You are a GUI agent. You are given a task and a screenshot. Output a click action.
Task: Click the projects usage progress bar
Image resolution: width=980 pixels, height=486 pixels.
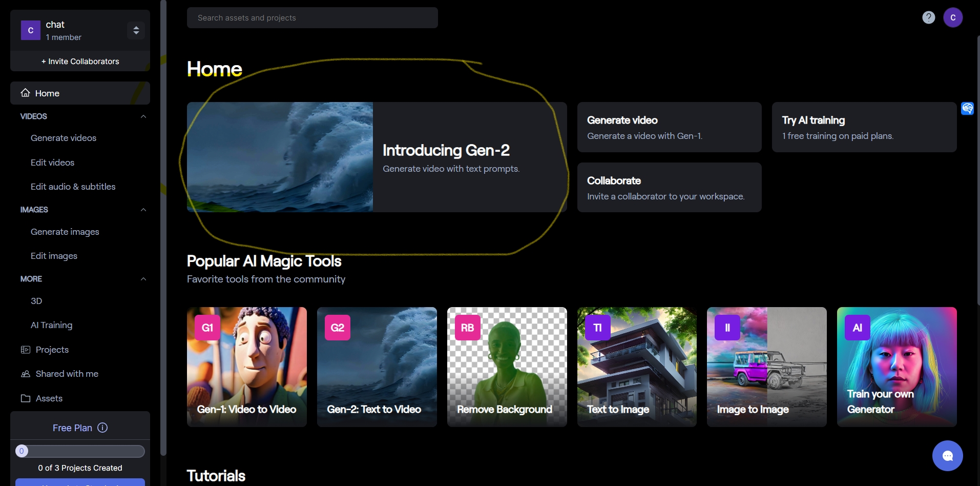click(80, 451)
